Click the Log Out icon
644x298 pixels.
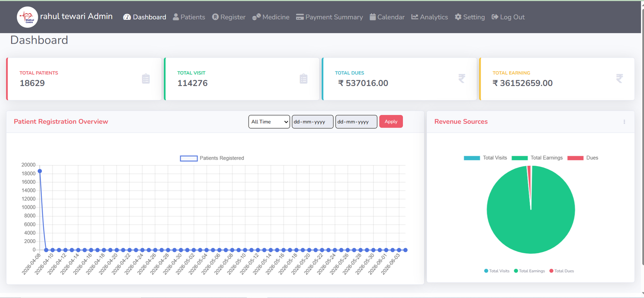495,17
